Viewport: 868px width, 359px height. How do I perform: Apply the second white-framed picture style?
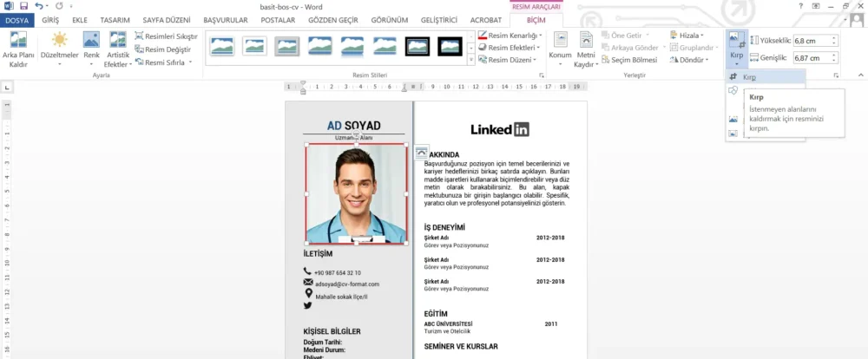click(254, 46)
